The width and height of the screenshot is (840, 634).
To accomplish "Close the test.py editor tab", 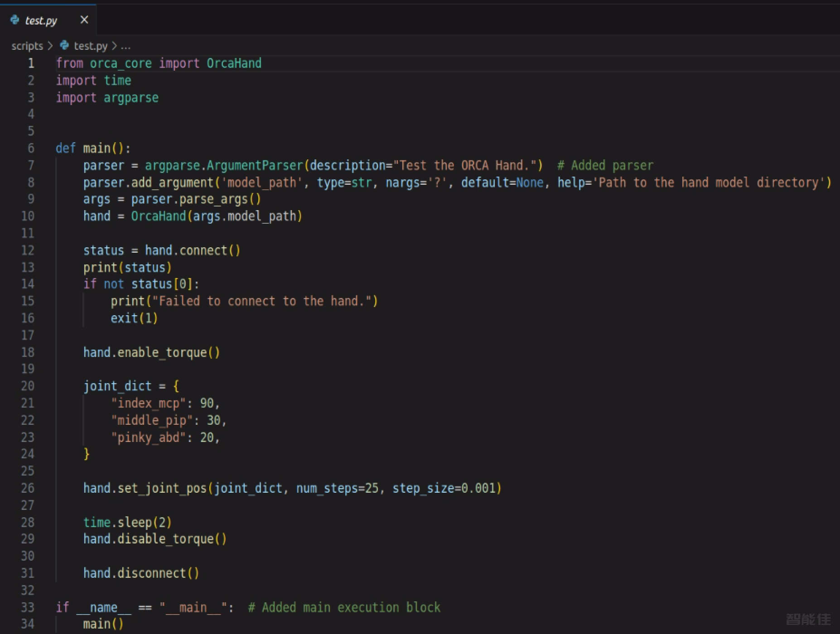I will tap(84, 20).
